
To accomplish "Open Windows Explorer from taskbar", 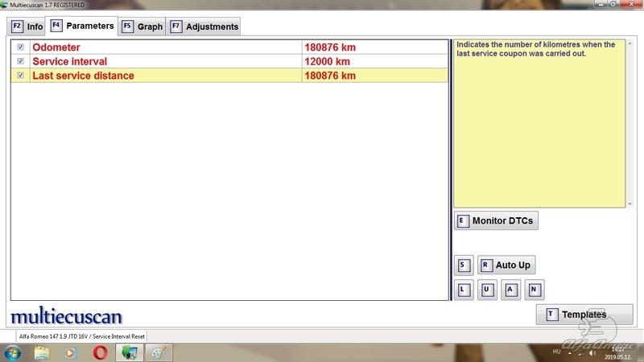I will point(42,352).
